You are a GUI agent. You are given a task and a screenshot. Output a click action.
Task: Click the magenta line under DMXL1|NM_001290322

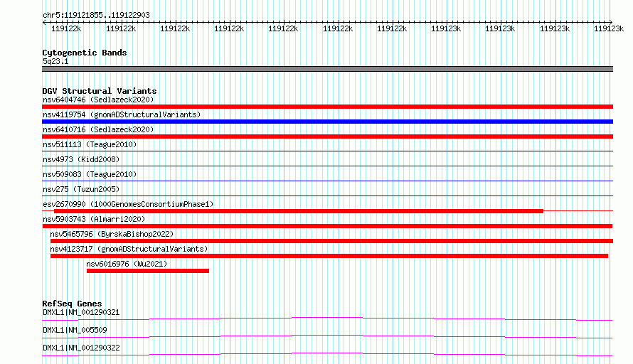(x=327, y=354)
